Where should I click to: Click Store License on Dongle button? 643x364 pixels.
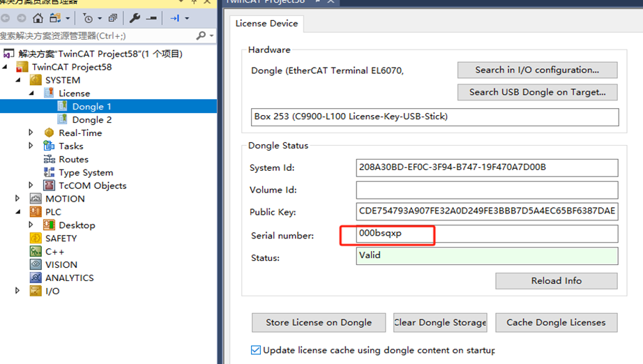(x=319, y=323)
